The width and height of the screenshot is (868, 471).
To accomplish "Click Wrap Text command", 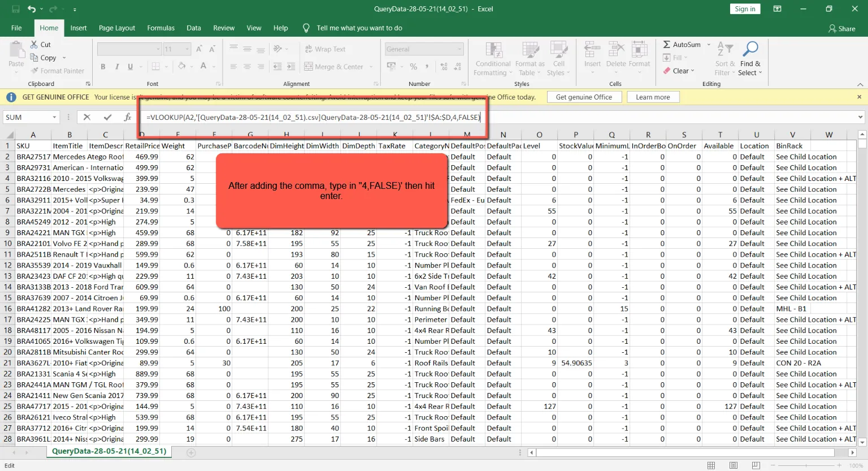I will pos(325,49).
